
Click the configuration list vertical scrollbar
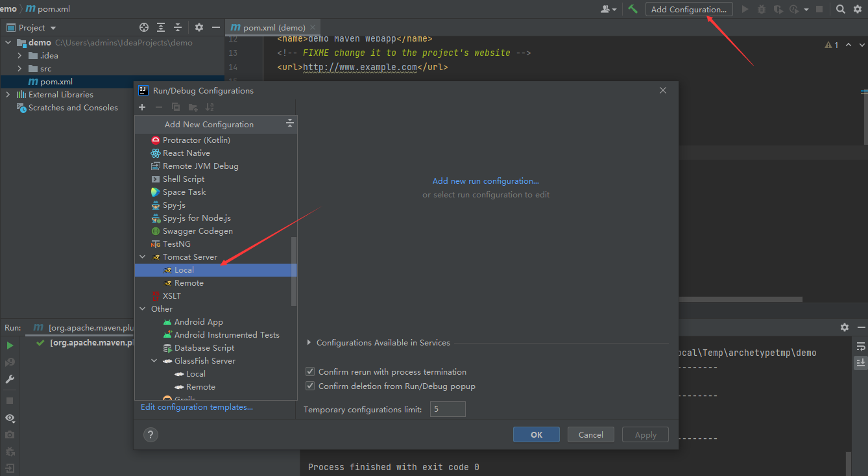(294, 271)
